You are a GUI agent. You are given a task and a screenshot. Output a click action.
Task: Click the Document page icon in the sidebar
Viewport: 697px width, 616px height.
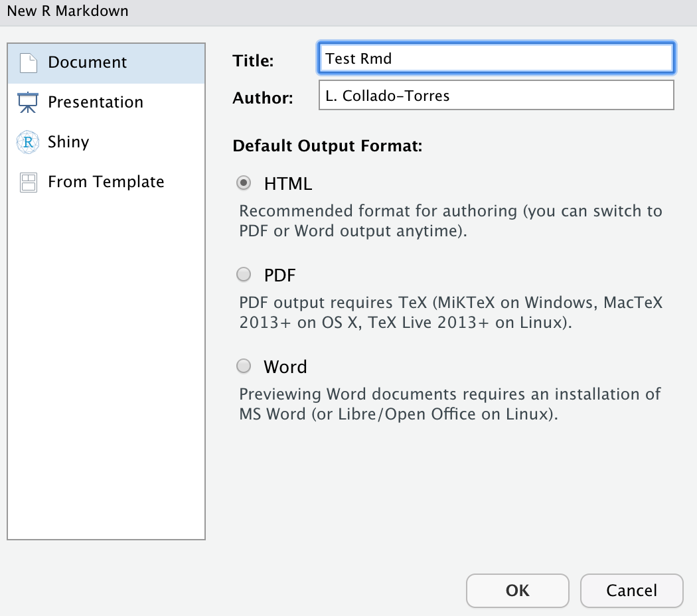[27, 62]
